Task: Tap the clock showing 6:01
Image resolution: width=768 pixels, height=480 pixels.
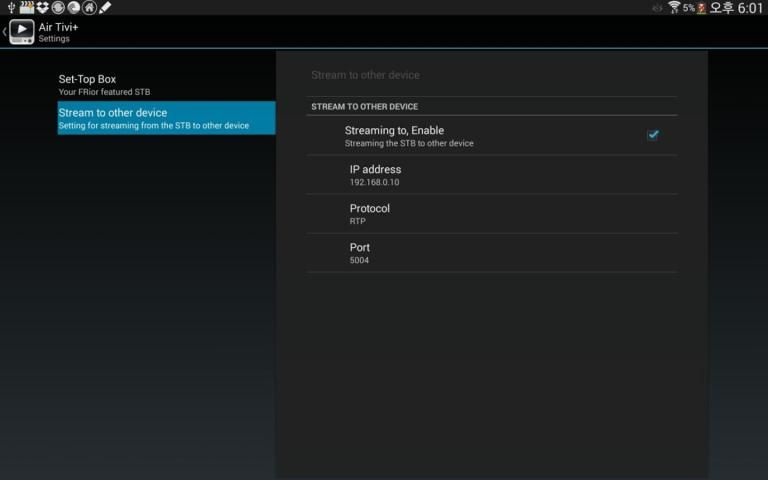Action: pyautogui.click(x=749, y=8)
